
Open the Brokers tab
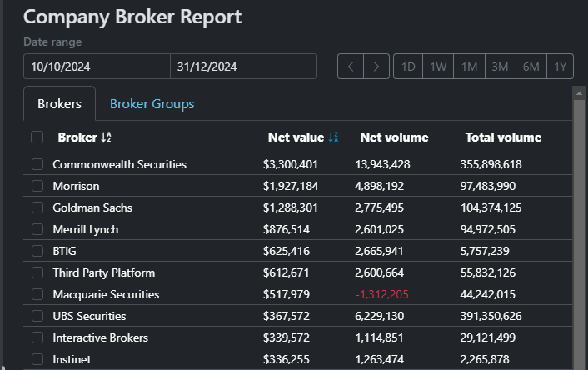point(59,104)
